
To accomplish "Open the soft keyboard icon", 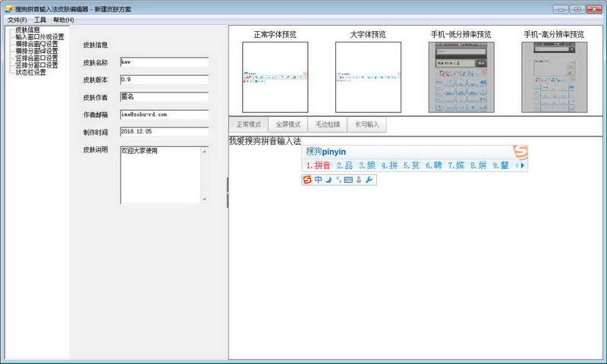I will [x=348, y=180].
